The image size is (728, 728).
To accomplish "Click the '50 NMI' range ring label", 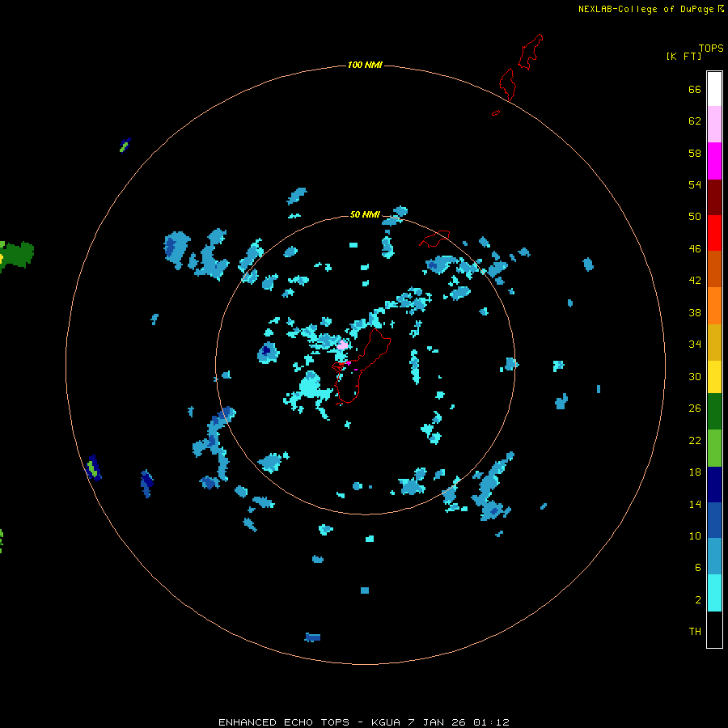I will click(365, 214).
